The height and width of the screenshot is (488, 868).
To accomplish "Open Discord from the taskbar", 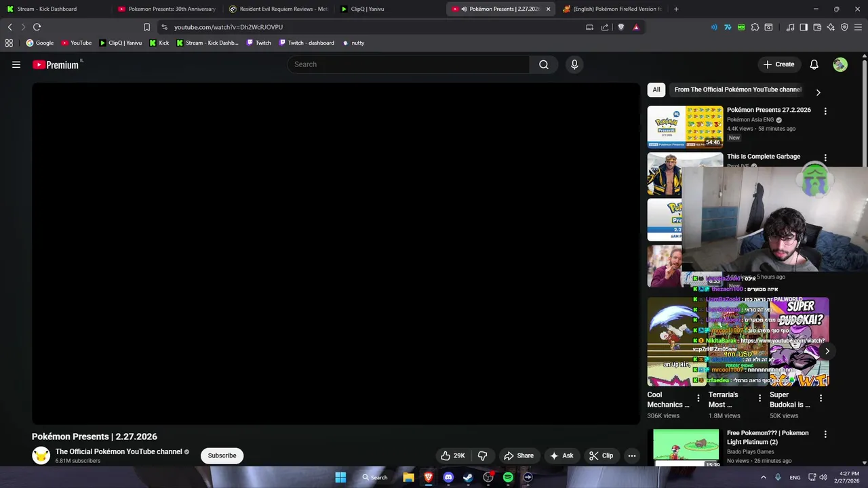I will tap(448, 477).
